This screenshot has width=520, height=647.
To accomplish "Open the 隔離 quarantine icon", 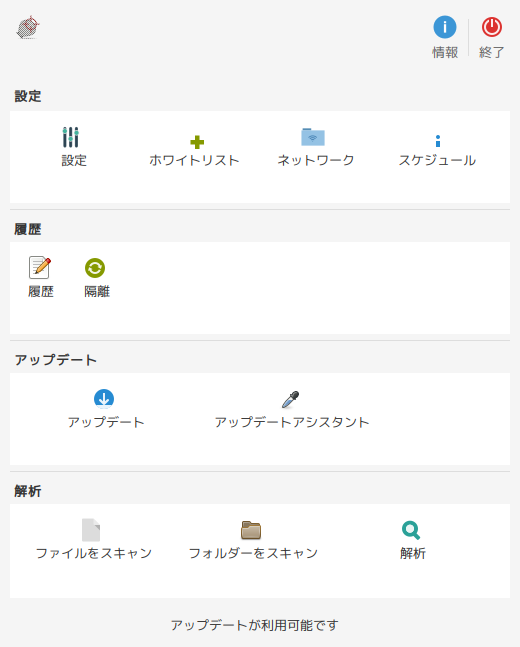I will point(95,268).
